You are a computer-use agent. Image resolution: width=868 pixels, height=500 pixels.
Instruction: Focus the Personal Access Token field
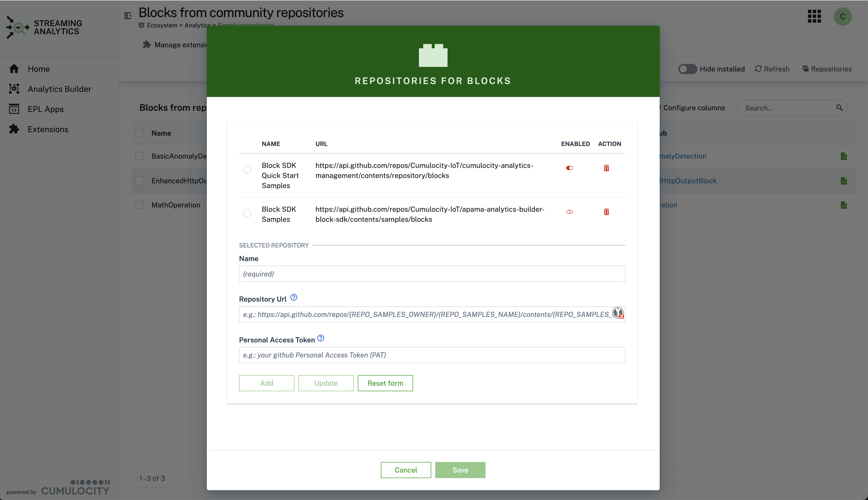coord(432,355)
